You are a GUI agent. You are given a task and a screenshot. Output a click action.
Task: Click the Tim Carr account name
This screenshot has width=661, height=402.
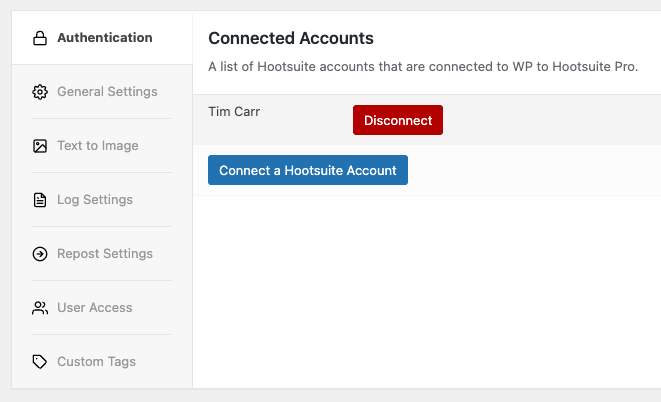click(234, 112)
